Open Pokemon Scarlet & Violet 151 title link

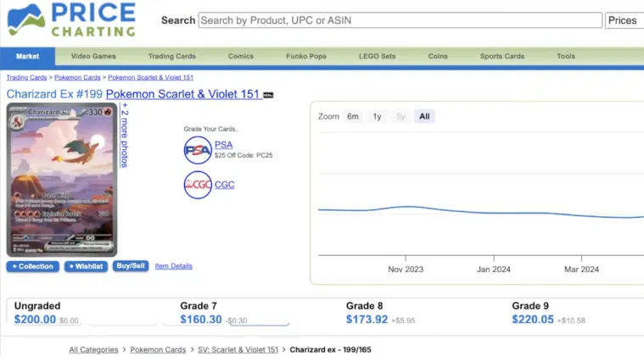coord(182,94)
